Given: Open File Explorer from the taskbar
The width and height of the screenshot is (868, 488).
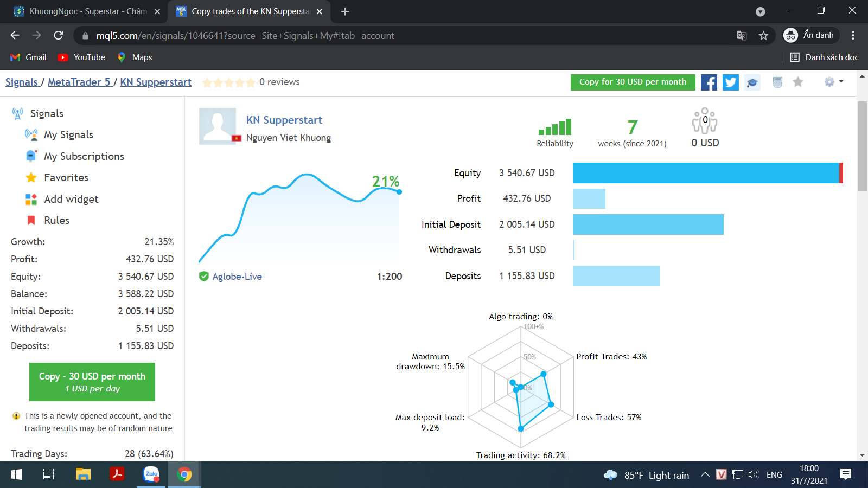Looking at the screenshot, I should [x=83, y=475].
